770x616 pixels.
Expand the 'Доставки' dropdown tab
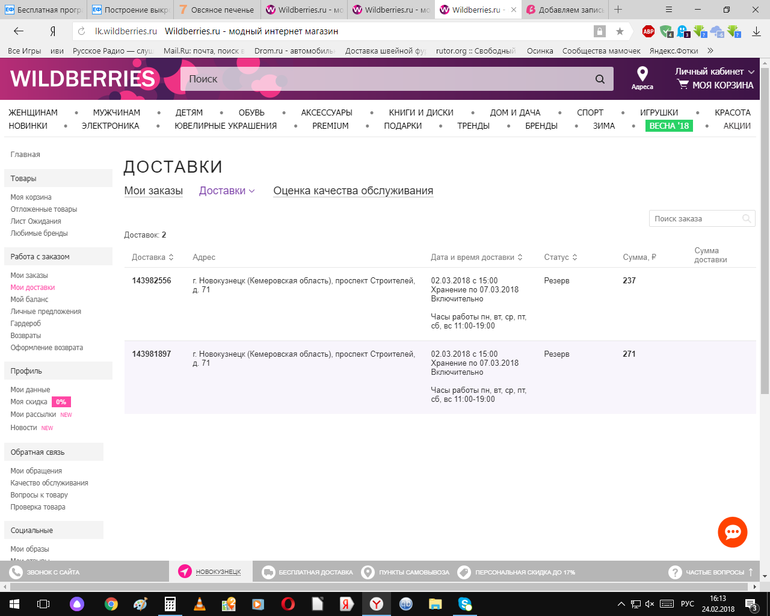[227, 190]
